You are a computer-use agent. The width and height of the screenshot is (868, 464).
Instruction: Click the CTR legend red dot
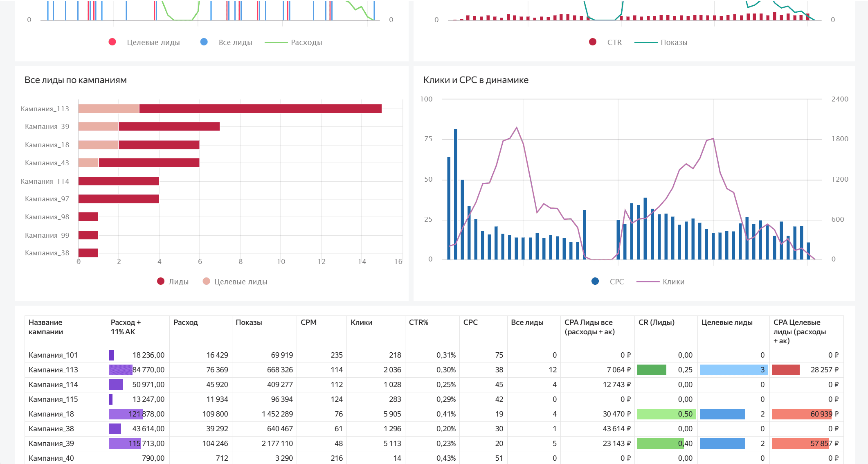593,42
